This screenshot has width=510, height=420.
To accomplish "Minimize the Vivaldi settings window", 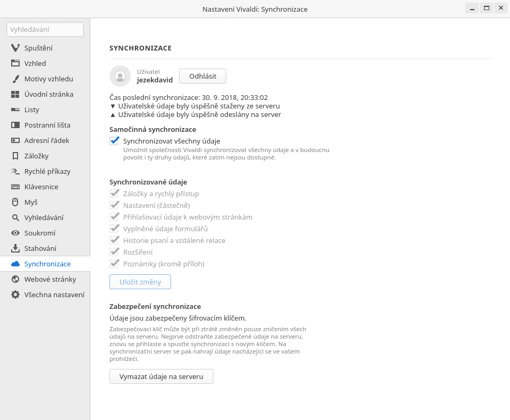I will click(472, 8).
